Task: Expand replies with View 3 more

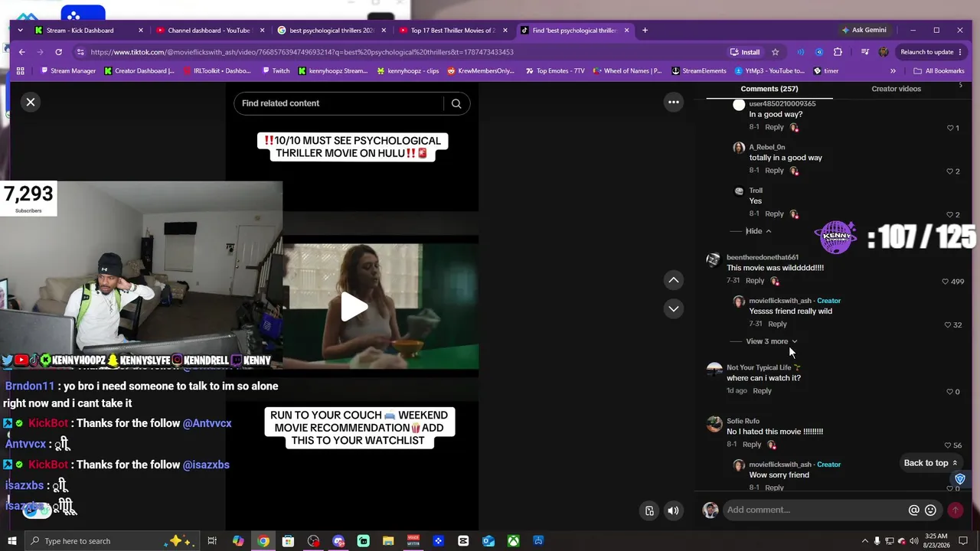Action: coord(772,341)
